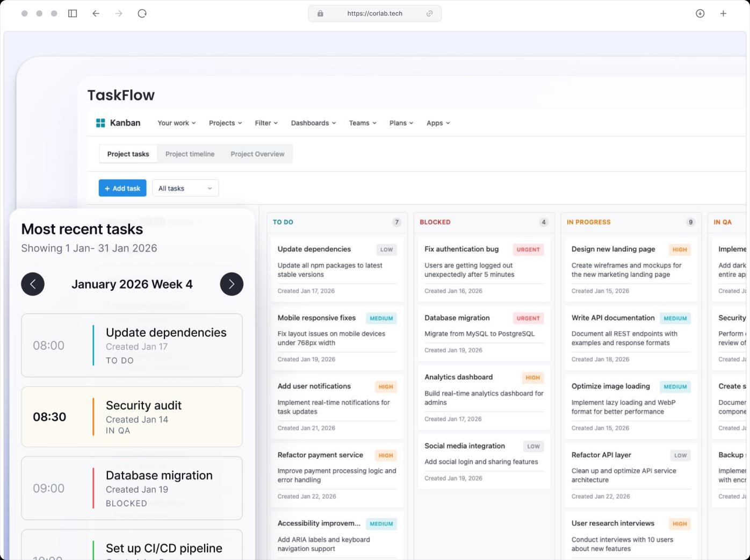Open the Refactor API layer card

click(631, 476)
